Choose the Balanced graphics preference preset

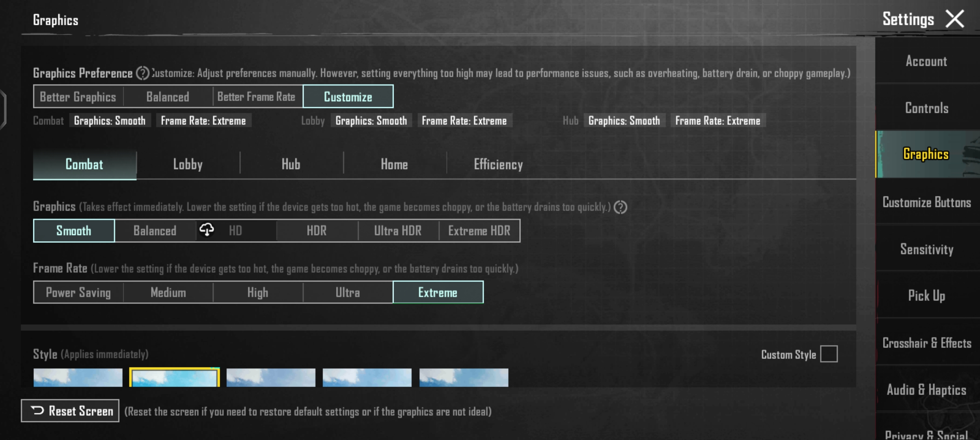(x=168, y=97)
